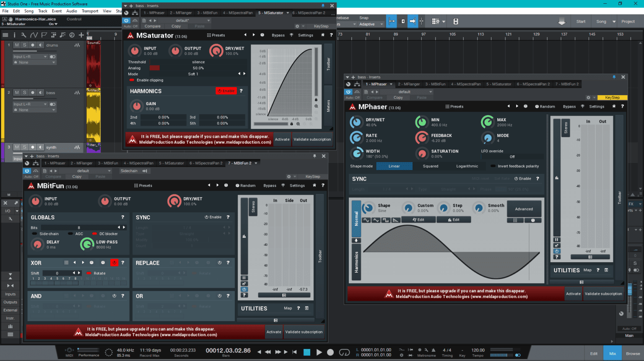Image resolution: width=644 pixels, height=361 pixels.
Task: Open the MSaturator insert routing icon
Action: click(135, 13)
